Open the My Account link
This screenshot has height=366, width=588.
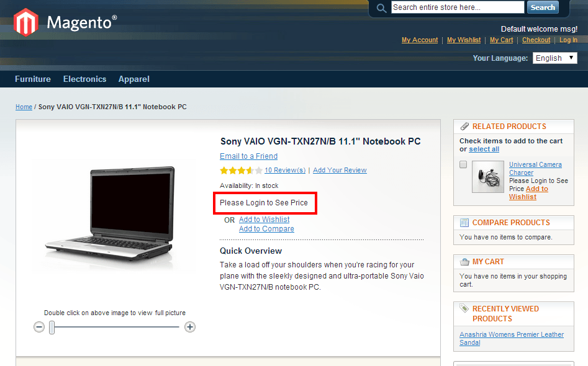pos(420,40)
